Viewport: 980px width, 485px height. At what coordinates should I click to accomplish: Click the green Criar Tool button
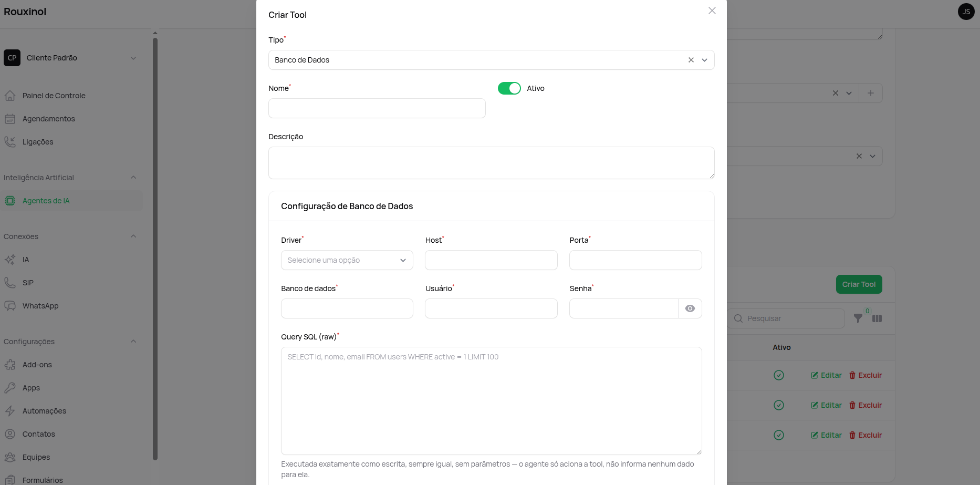[859, 284]
